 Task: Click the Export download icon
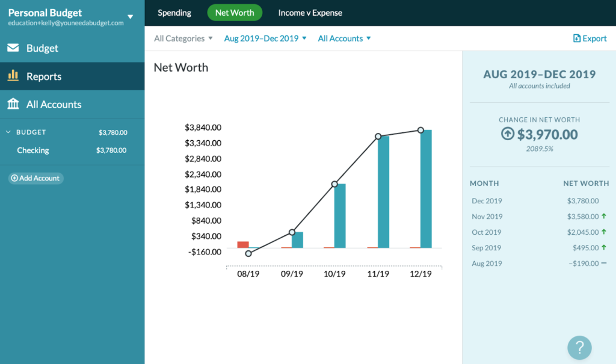577,38
